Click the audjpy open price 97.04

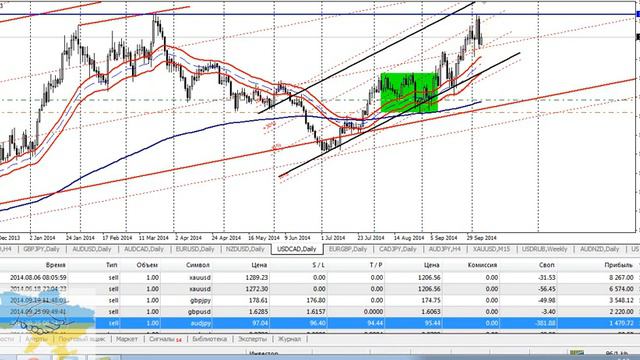tap(260, 323)
